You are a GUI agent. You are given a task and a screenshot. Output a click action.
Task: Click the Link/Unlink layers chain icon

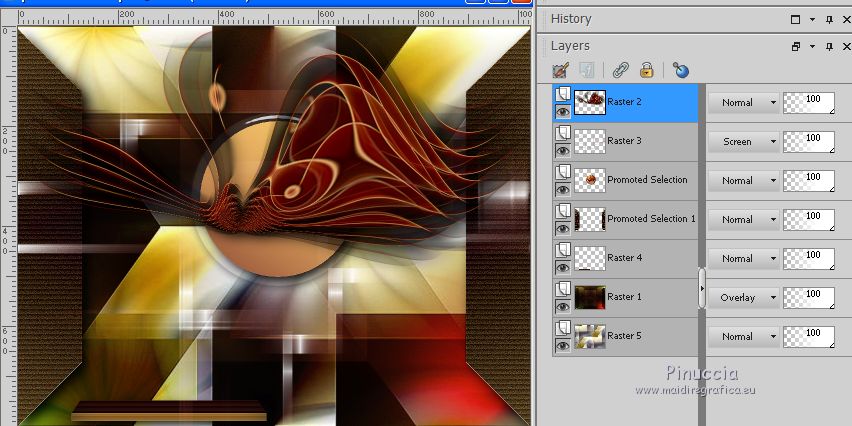[x=621, y=70]
